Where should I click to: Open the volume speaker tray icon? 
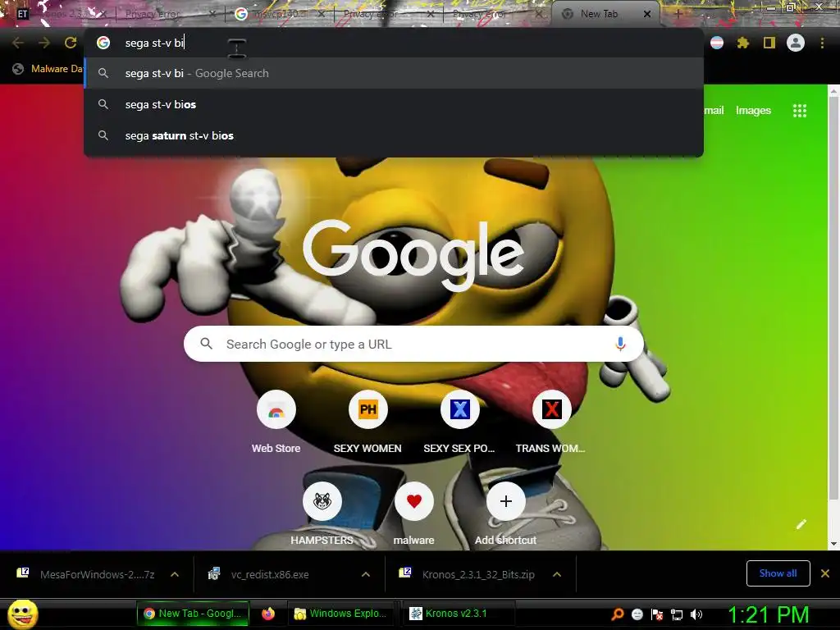(696, 614)
